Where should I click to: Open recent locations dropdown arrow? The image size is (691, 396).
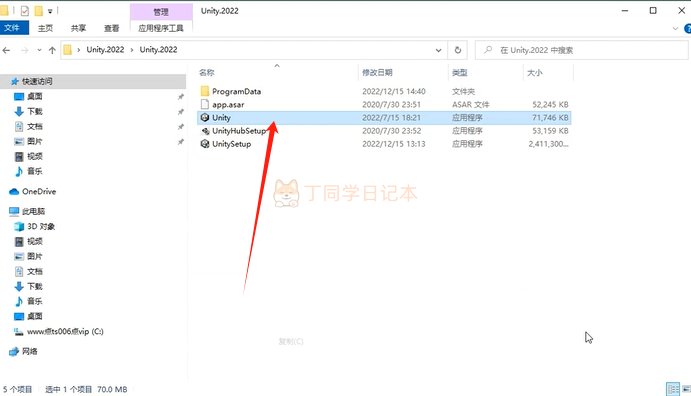[x=39, y=50]
